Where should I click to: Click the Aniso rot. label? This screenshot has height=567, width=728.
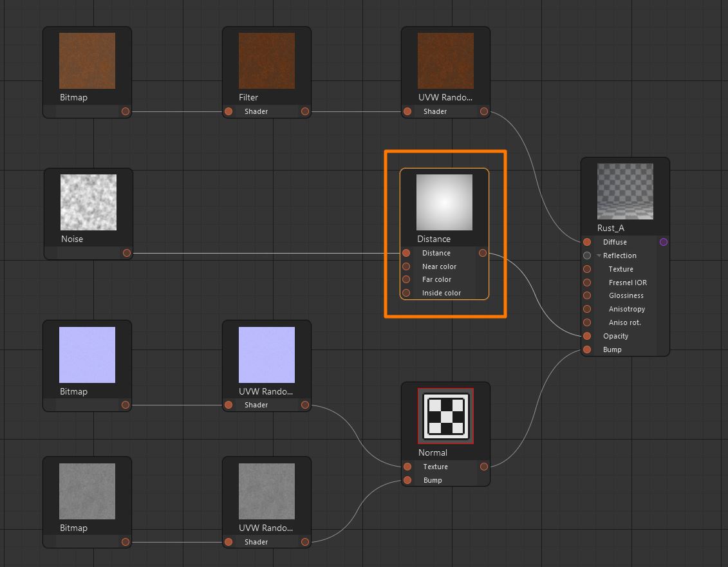(x=624, y=322)
